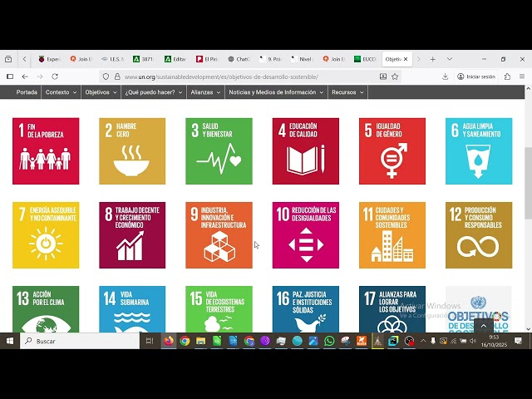Open goal 4 Educación de Calidad tile
Viewport: 532px width, 399px height.
click(306, 151)
